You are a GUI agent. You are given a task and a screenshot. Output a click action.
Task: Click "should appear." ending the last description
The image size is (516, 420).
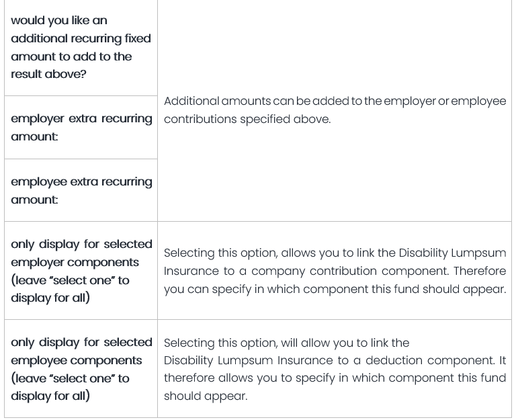pyautogui.click(x=206, y=396)
